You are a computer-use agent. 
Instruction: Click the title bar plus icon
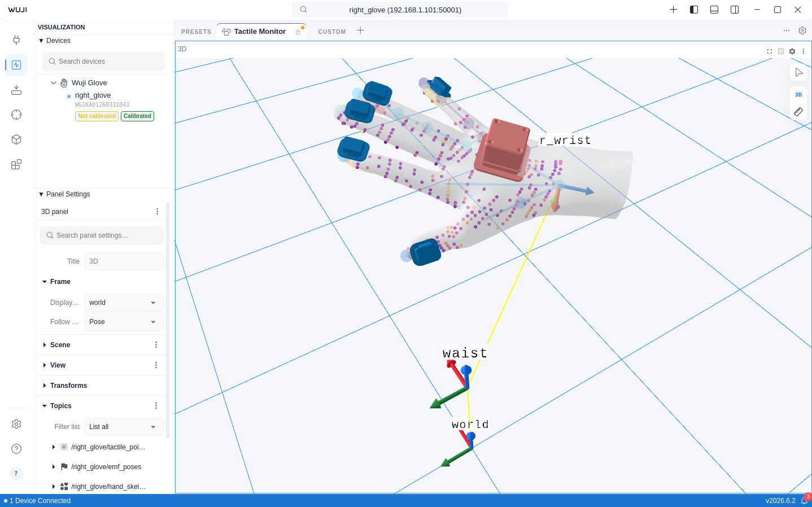(x=673, y=10)
